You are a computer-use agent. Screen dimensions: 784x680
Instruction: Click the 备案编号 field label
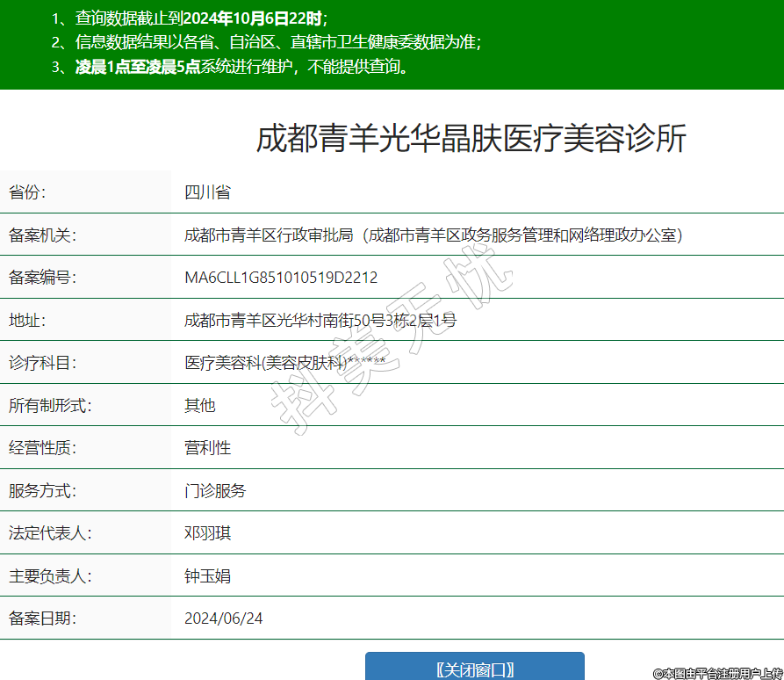43,278
